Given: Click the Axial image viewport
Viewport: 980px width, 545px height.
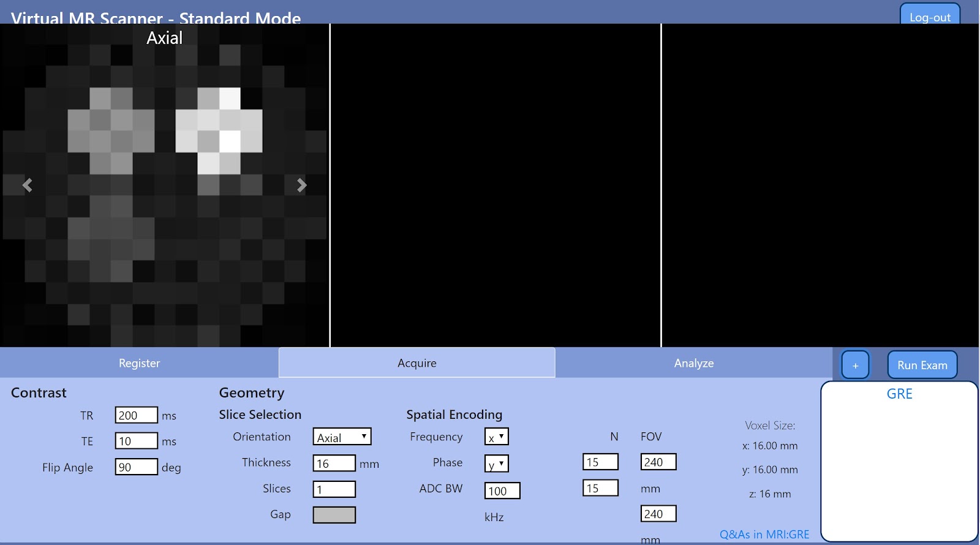Looking at the screenshot, I should point(164,185).
